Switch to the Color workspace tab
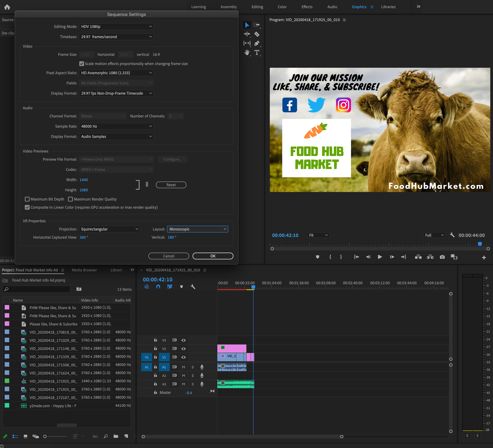 [282, 7]
